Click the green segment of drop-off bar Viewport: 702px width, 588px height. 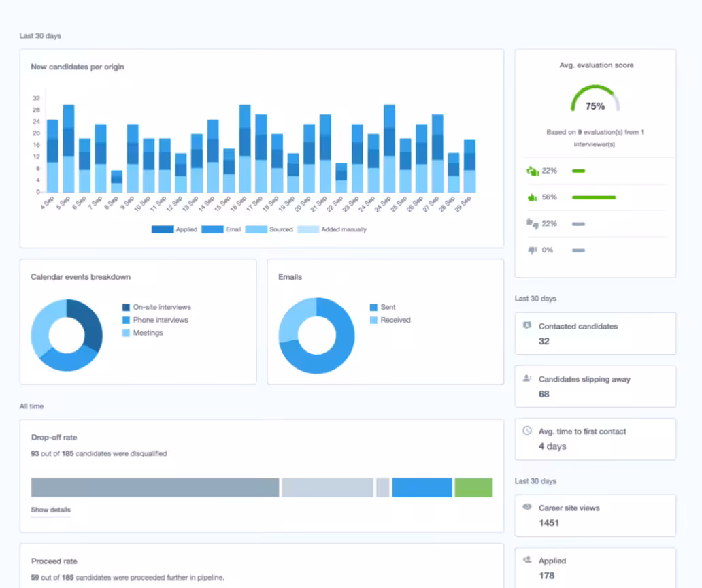pos(473,488)
